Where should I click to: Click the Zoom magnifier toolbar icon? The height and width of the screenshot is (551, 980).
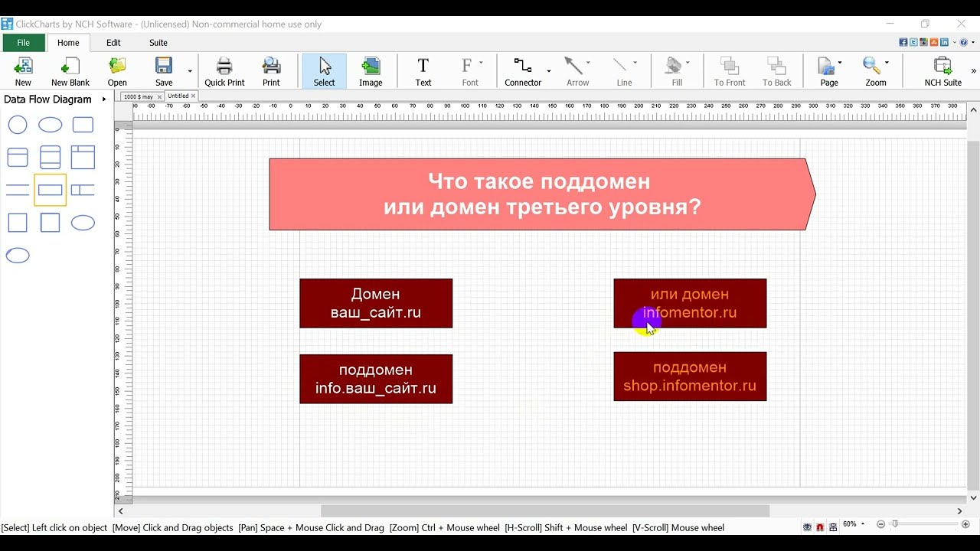pyautogui.click(x=871, y=66)
